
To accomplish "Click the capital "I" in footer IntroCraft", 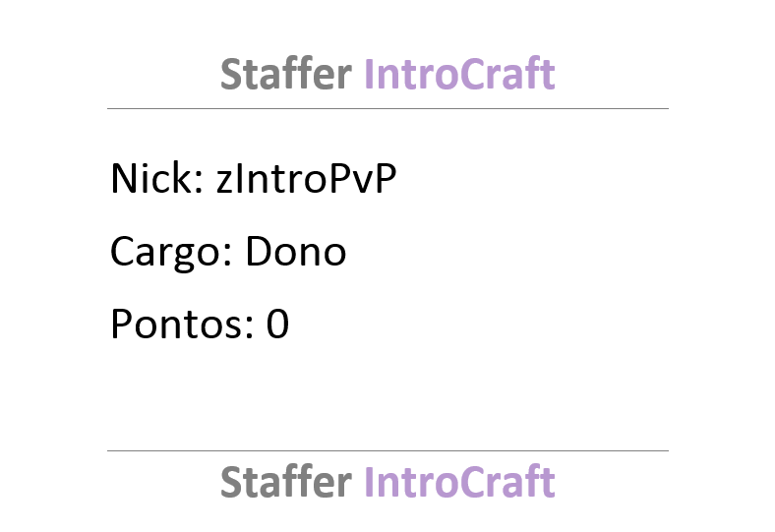I will (368, 482).
